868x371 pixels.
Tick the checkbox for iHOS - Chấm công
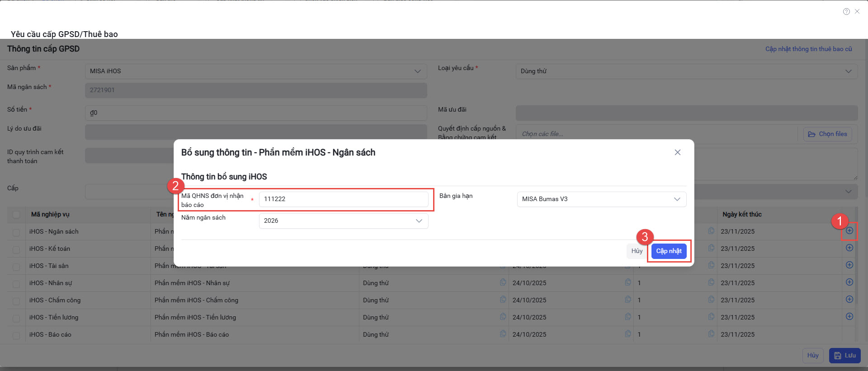pos(16,301)
